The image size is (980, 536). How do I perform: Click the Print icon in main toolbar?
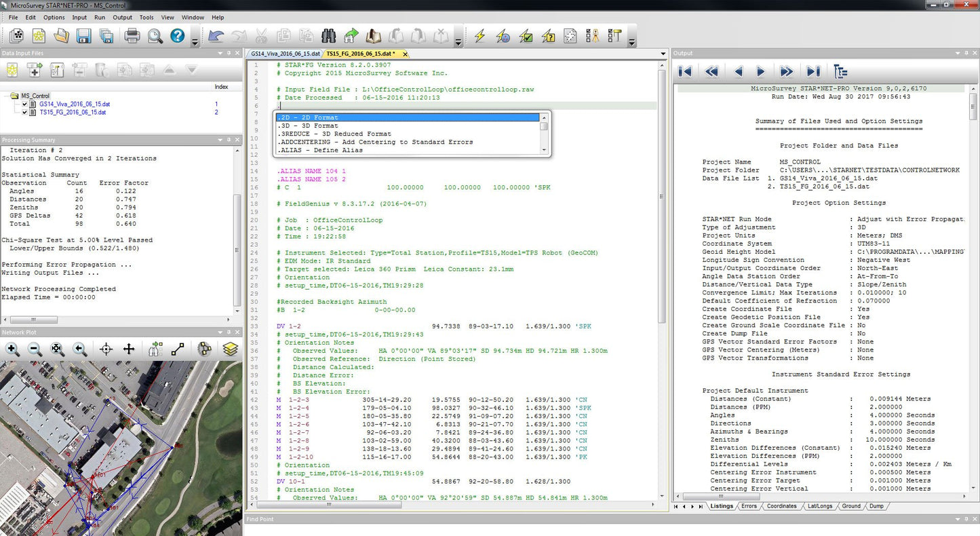click(132, 36)
